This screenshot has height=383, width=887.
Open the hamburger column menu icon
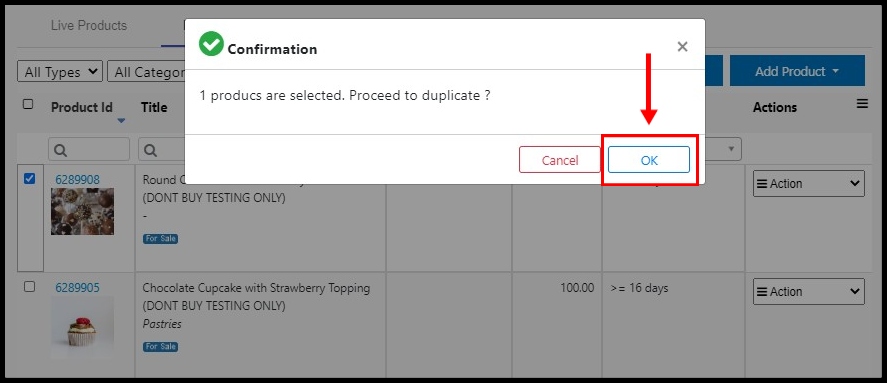[862, 104]
